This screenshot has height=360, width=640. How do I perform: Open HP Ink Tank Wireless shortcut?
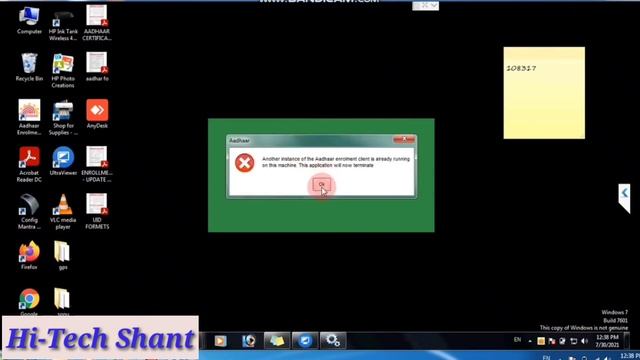(x=63, y=25)
